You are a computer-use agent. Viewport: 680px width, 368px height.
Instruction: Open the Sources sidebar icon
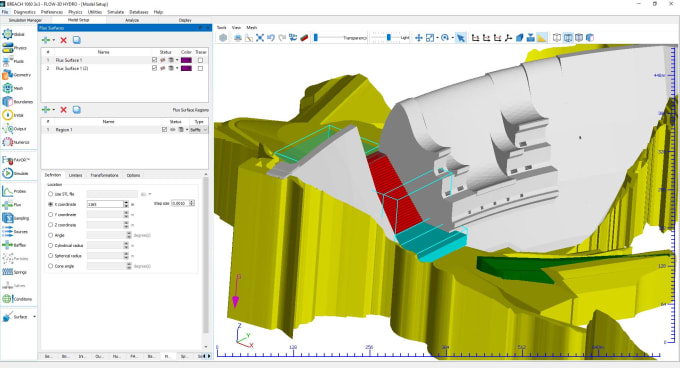tap(8, 231)
